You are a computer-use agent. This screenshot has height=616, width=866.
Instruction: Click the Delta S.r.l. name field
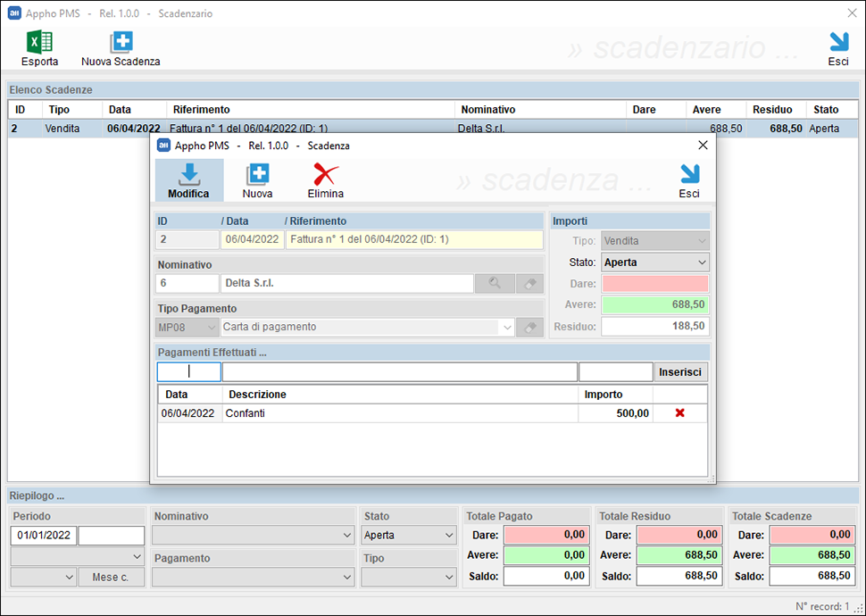tap(346, 283)
